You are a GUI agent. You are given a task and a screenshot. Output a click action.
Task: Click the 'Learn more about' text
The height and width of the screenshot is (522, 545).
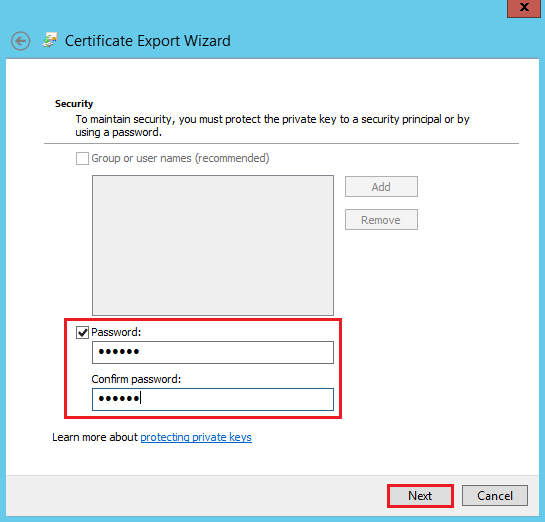pos(95,437)
